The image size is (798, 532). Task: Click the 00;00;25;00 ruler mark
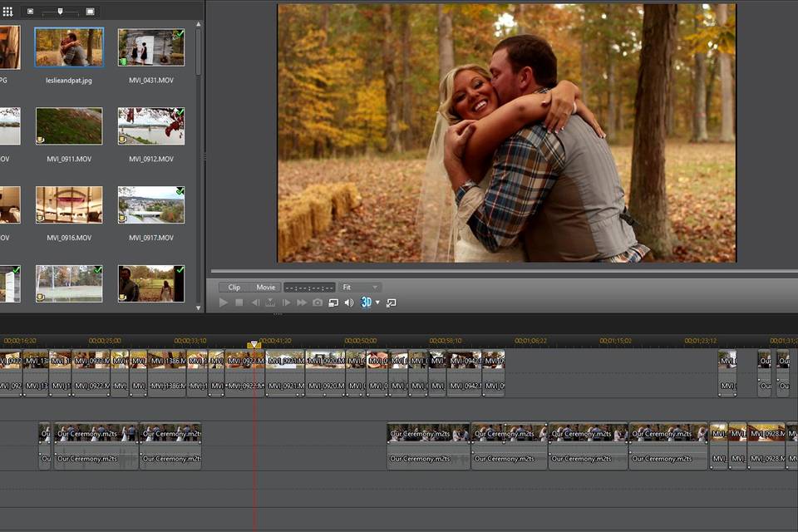(105, 341)
